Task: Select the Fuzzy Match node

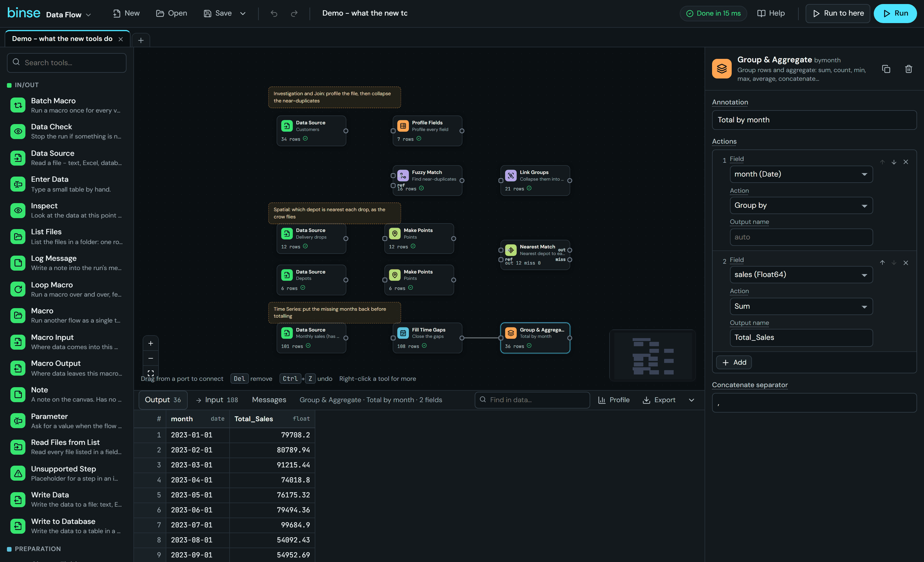Action: 427,181
